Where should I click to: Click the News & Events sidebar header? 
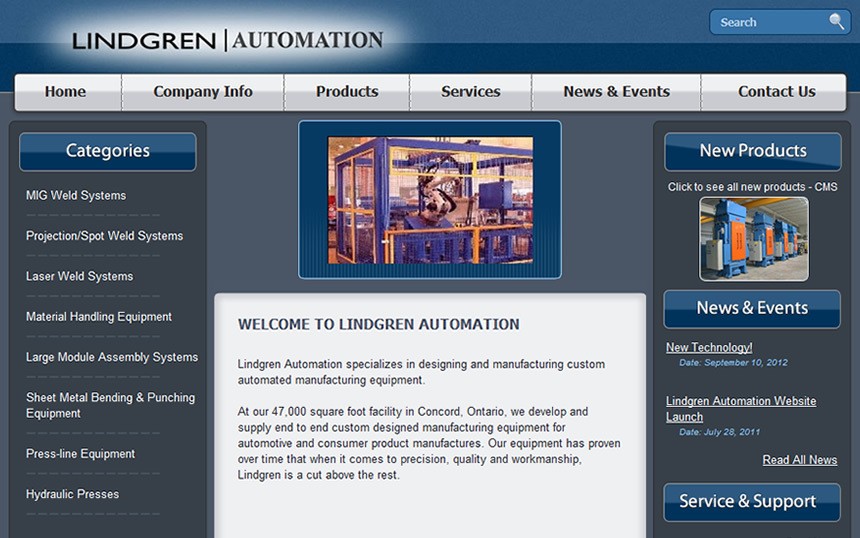pos(752,309)
